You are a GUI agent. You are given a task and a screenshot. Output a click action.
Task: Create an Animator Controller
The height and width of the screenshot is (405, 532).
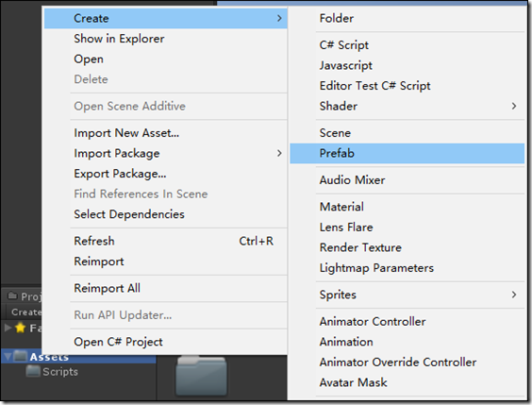pyautogui.click(x=407, y=322)
